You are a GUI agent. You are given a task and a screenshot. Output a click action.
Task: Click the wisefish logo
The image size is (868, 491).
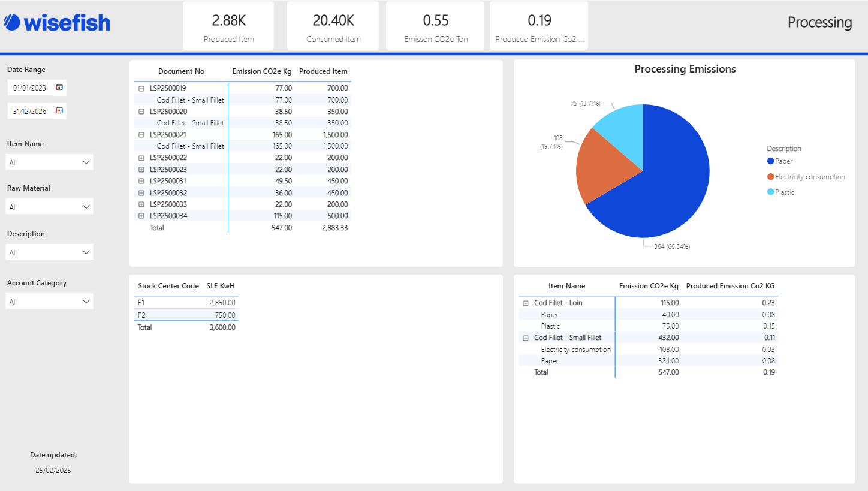58,23
